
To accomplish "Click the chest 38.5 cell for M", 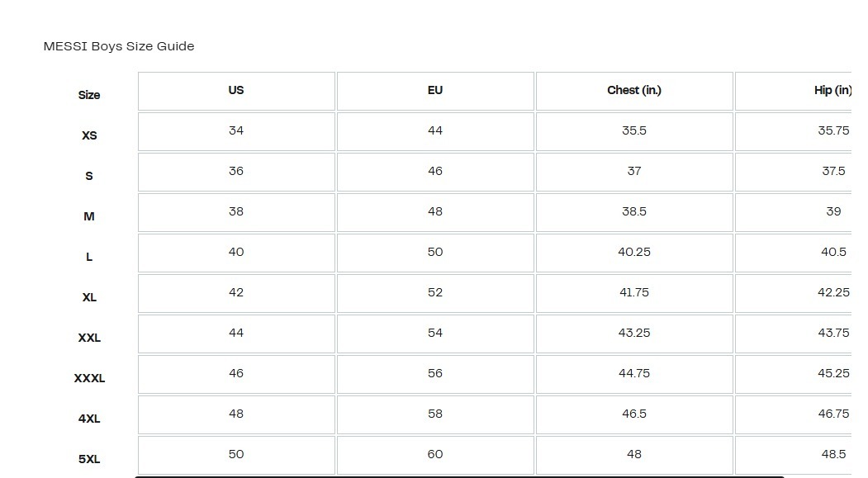I will click(x=634, y=211).
